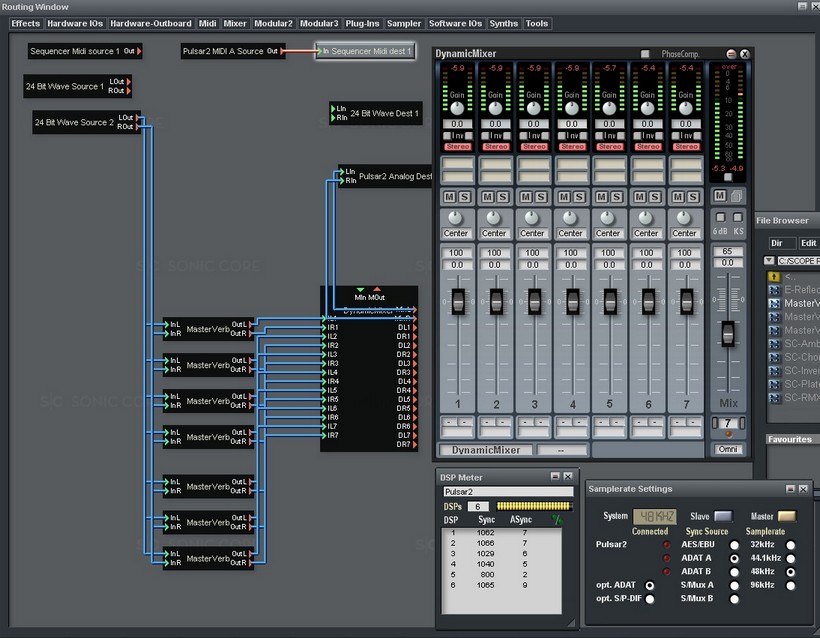The width and height of the screenshot is (820, 638).
Task: Solo channel 1 in DynamicMixer
Action: 465,197
